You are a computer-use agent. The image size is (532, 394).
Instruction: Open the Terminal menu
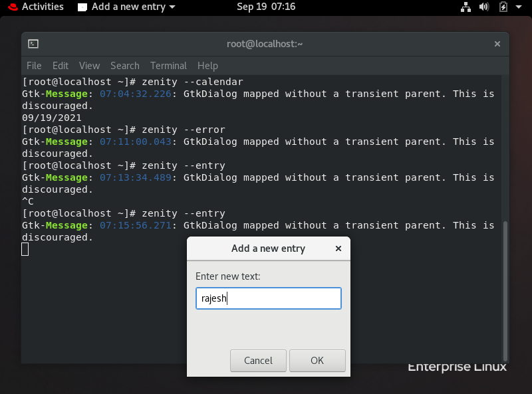coord(168,66)
